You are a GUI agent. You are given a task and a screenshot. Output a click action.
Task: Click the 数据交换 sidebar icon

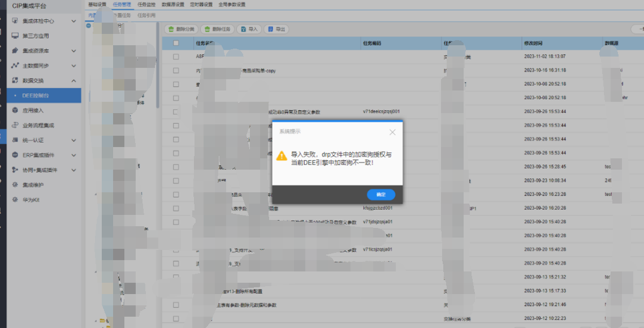[x=15, y=80]
